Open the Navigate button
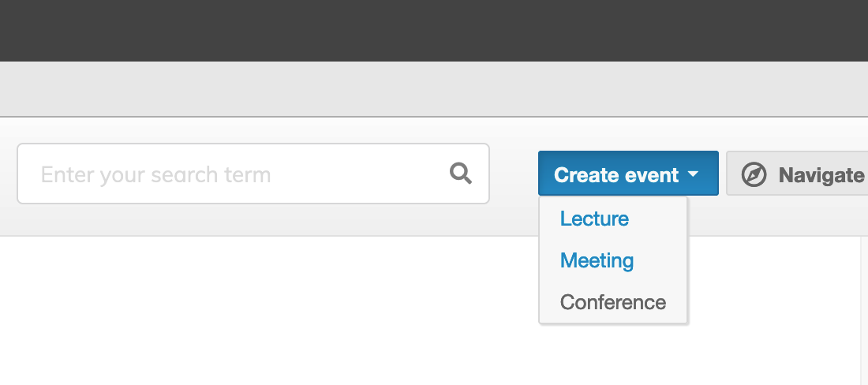 (x=797, y=173)
